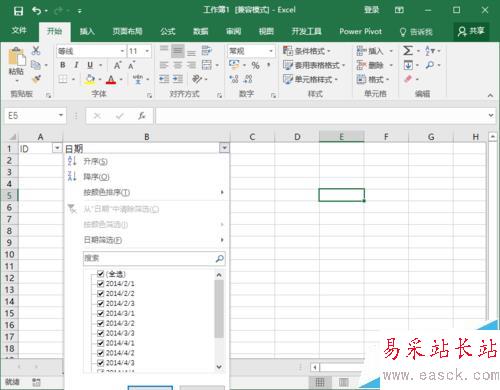Image resolution: width=500 pixels, height=390 pixels.
Task: Click the sign-in button in title bar
Action: point(371,10)
